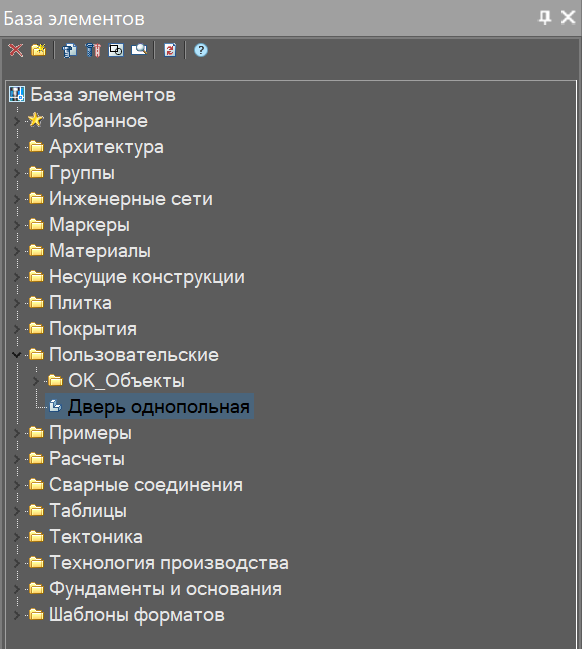
Task: Select the Технология производства folder
Action: tap(169, 563)
